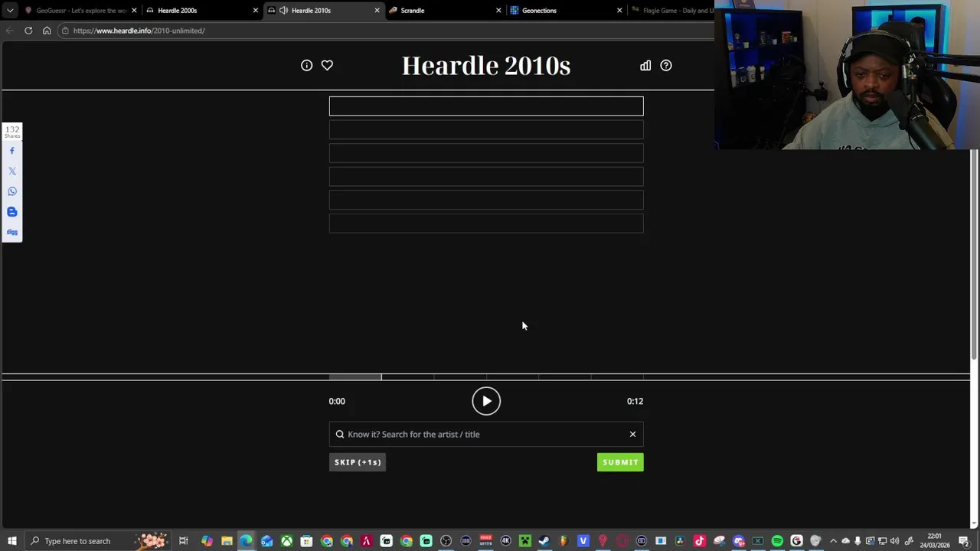Screen dimensions: 980x551
Task: Open the Windows Start menu
Action: click(x=11, y=541)
